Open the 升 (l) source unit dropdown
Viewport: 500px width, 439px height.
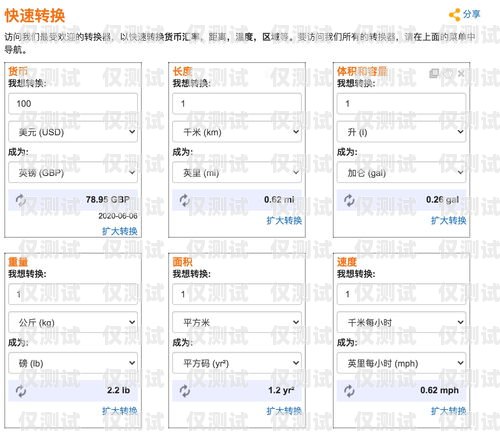click(401, 132)
